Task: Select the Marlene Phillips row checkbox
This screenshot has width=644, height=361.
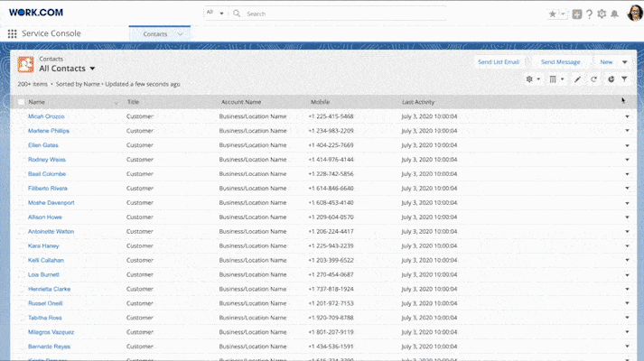Action: pyautogui.click(x=21, y=131)
